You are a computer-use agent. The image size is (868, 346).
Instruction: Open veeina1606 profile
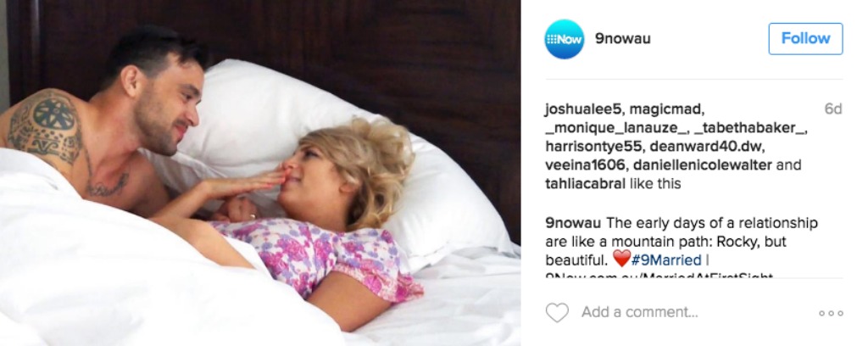[585, 165]
